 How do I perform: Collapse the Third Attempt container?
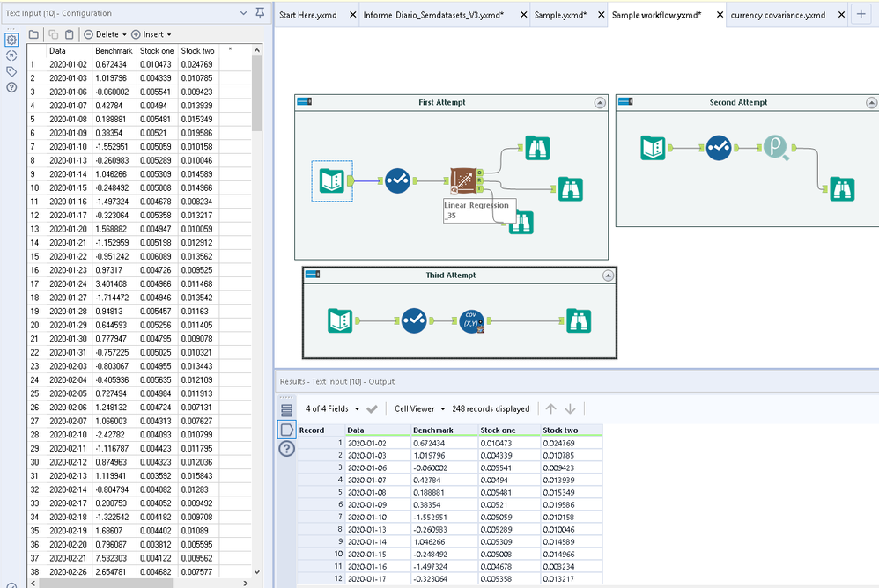pyautogui.click(x=608, y=276)
